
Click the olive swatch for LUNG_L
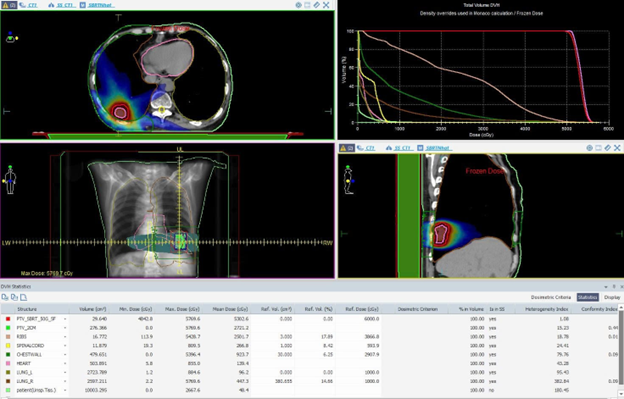(8, 372)
